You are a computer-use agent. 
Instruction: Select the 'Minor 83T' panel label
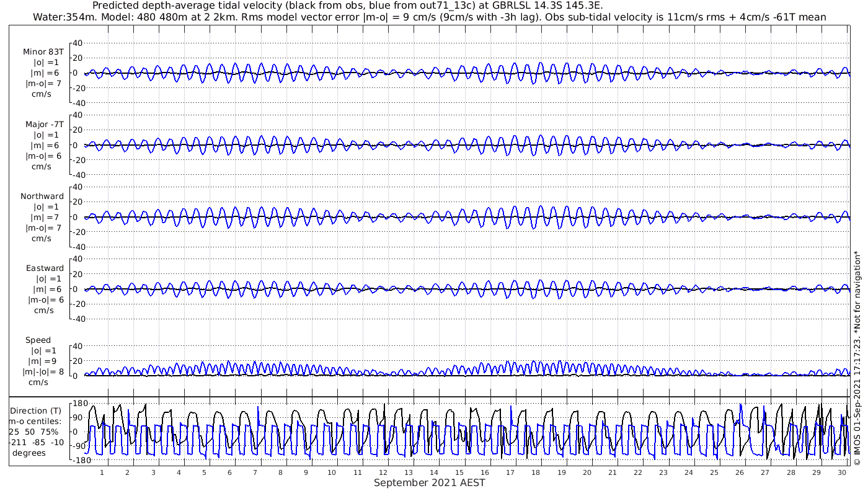coord(43,52)
